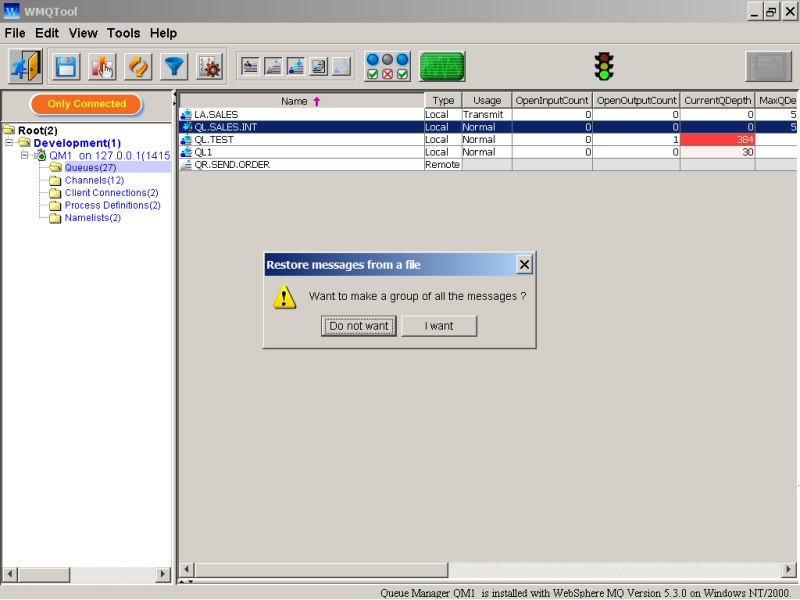Select the Client Connections(2) folder
This screenshot has height=600, width=800.
coord(111,193)
